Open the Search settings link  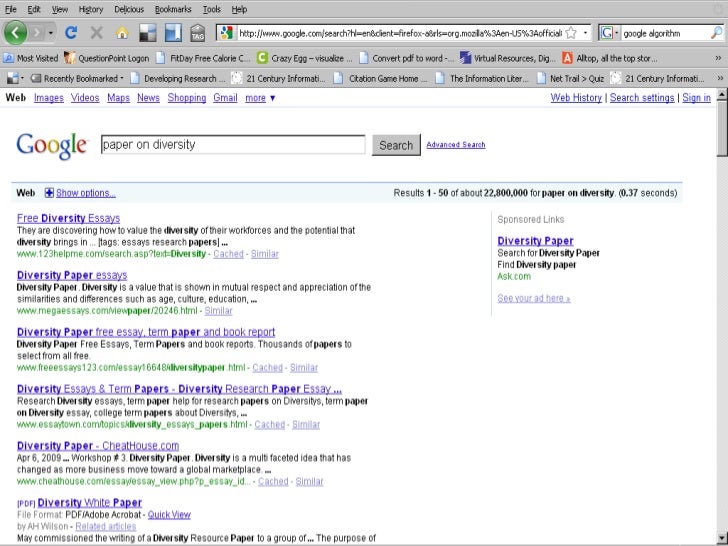642,98
